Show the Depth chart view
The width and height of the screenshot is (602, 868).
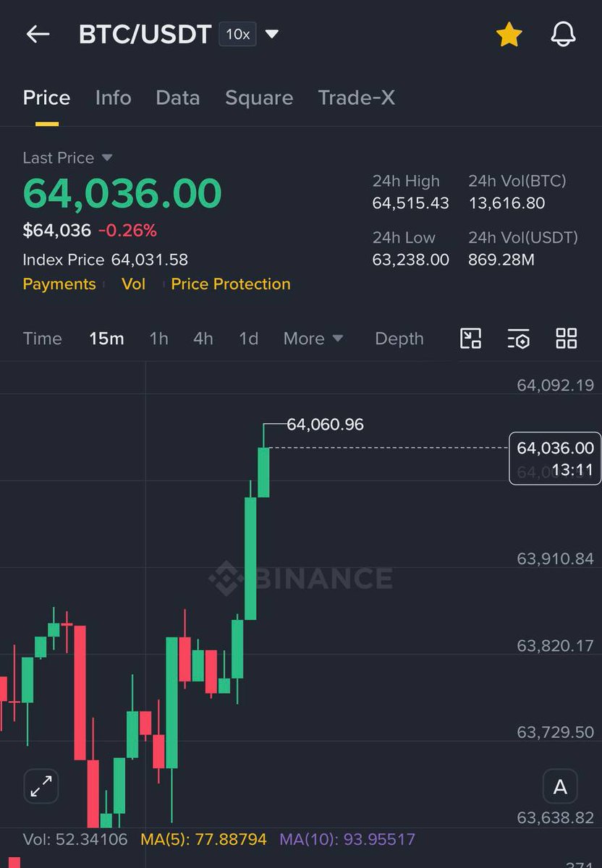click(399, 339)
